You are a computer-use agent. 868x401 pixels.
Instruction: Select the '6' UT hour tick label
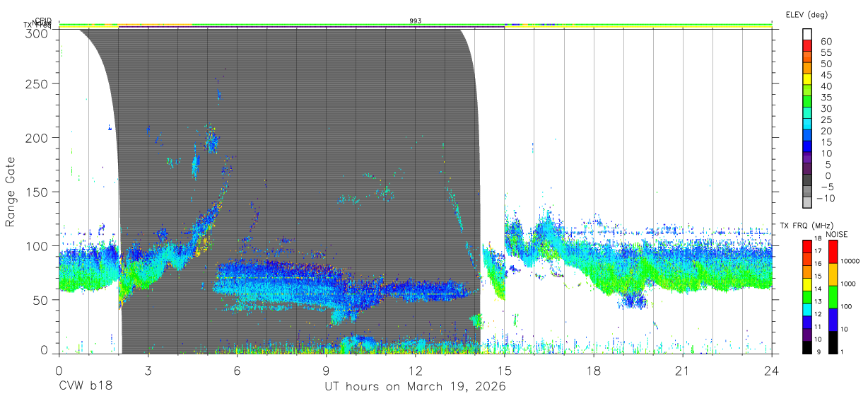tap(237, 371)
